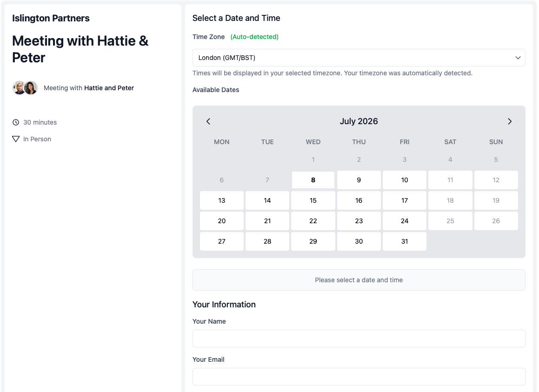Image resolution: width=539 pixels, height=392 pixels.
Task: Select July 29 on calendar
Action: (x=313, y=241)
